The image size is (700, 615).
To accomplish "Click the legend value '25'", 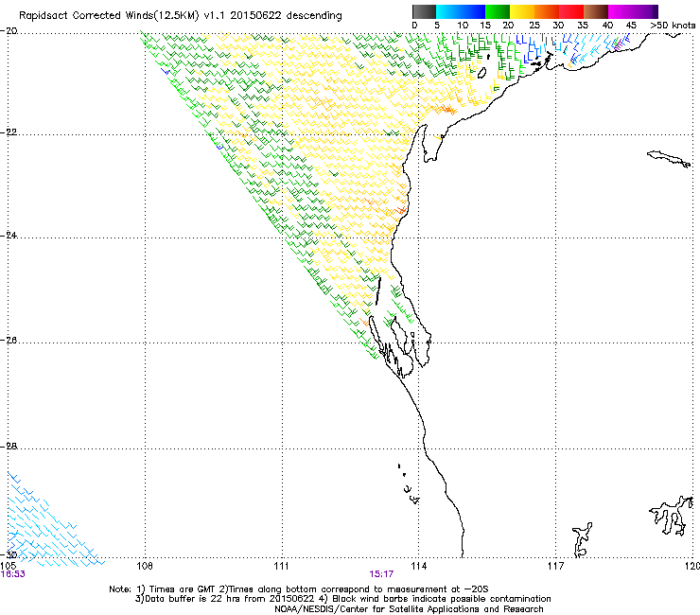I will tap(534, 26).
